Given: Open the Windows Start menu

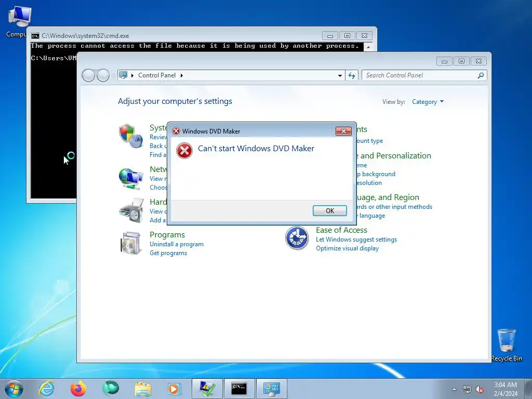Looking at the screenshot, I should point(14,389).
